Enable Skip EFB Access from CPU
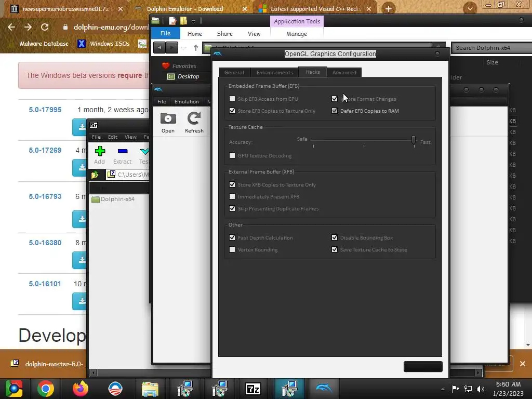This screenshot has width=532, height=399. point(232,99)
